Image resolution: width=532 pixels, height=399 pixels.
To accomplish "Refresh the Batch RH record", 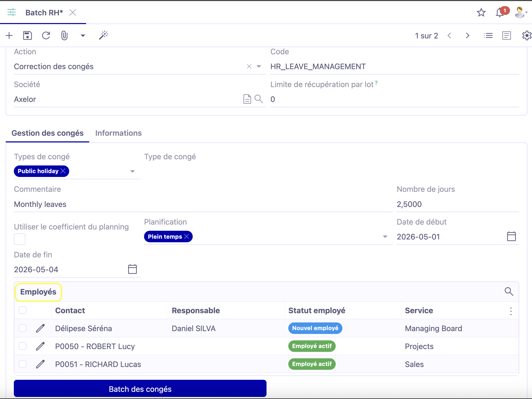I will tap(46, 35).
